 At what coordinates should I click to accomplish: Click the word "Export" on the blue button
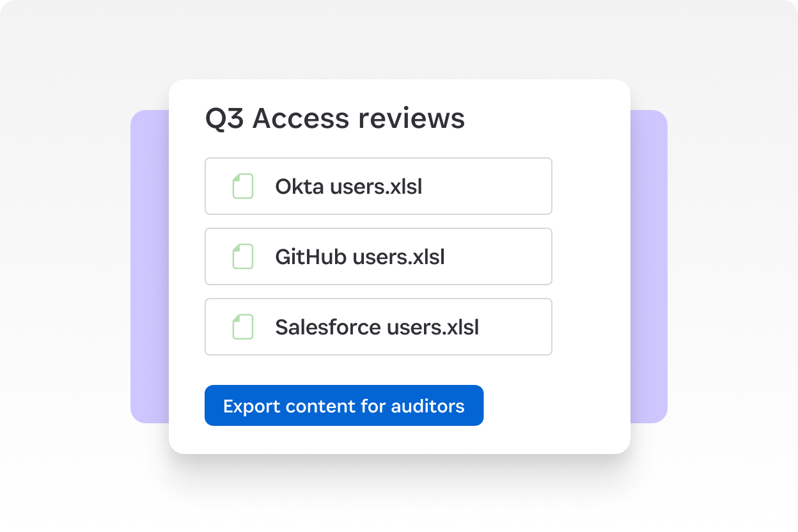click(x=251, y=406)
